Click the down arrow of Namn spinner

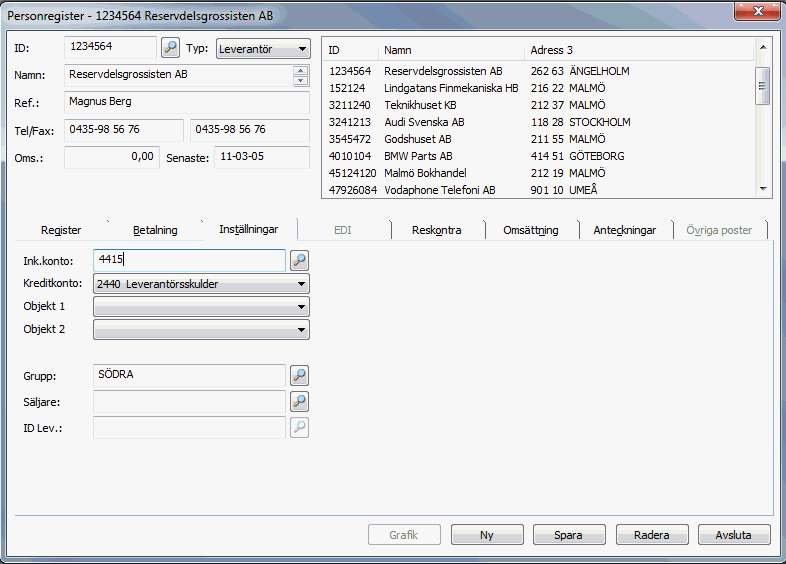coord(300,81)
